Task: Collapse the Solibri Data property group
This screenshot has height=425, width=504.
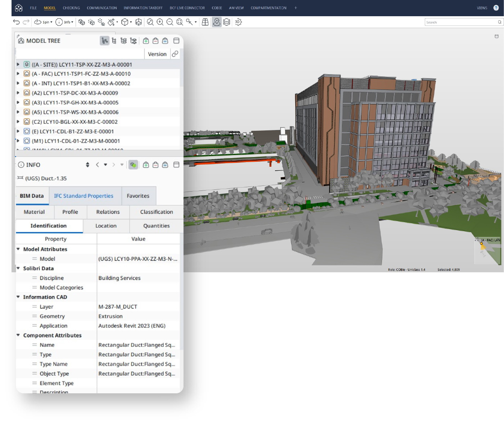Action: point(18,268)
